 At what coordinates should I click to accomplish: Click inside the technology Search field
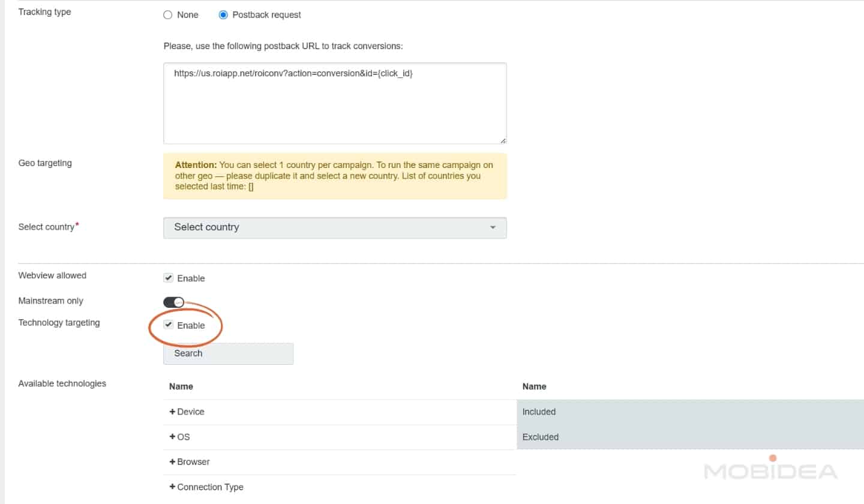[228, 354]
